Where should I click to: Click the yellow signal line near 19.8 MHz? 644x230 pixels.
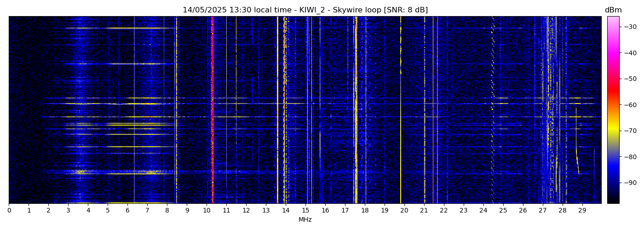401,109
